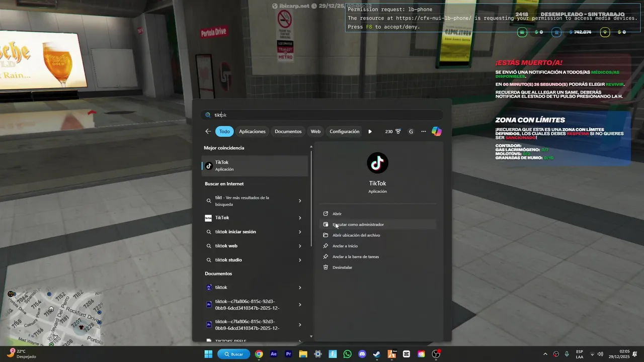Image resolution: width=644 pixels, height=362 pixels.
Task: Click the G account avatar in search panel
Action: [411, 131]
